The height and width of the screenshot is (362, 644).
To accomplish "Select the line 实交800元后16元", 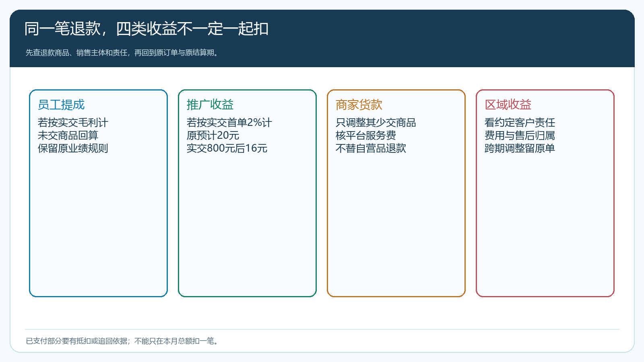I will coord(227,148).
